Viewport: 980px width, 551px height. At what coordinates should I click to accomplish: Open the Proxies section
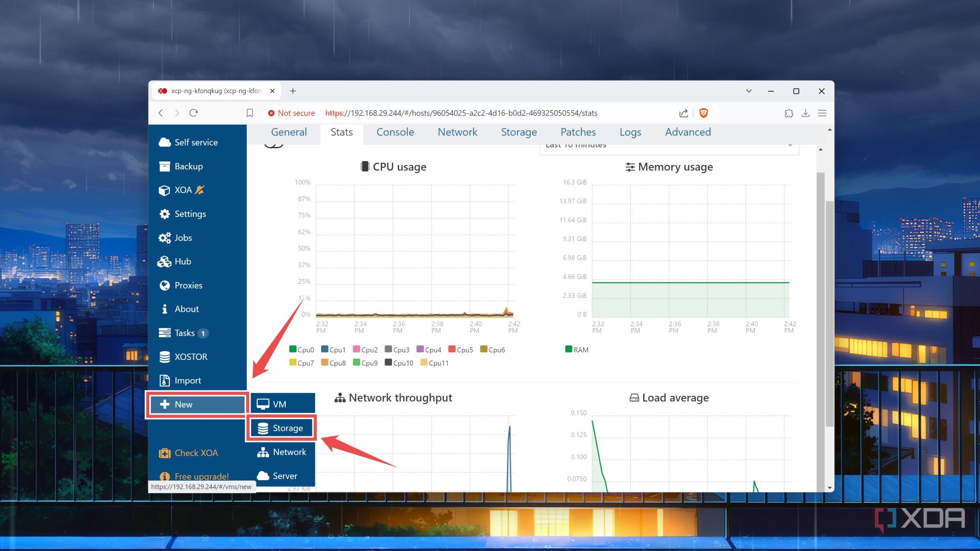click(188, 285)
